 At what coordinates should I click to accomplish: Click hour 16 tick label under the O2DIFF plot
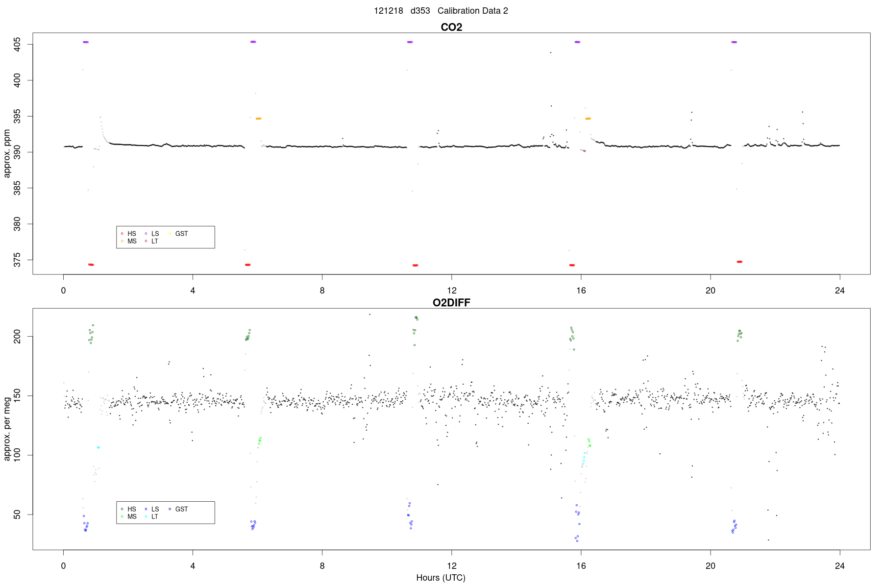point(581,566)
